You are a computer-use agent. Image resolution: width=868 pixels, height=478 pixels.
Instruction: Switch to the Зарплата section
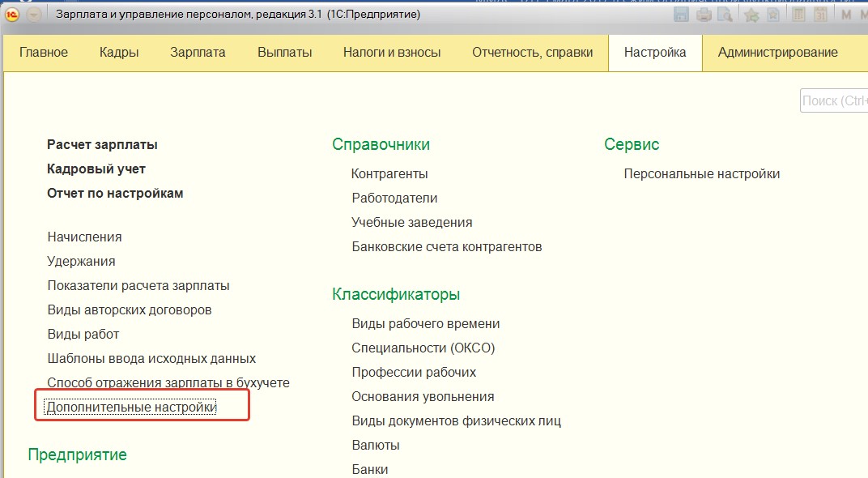tap(198, 53)
